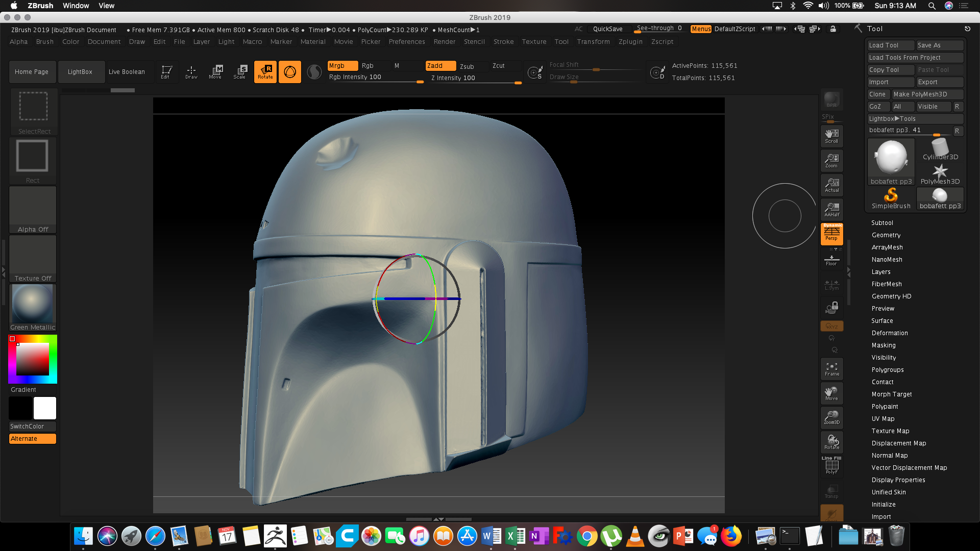
Task: Toggle the Floor grid
Action: (831, 260)
